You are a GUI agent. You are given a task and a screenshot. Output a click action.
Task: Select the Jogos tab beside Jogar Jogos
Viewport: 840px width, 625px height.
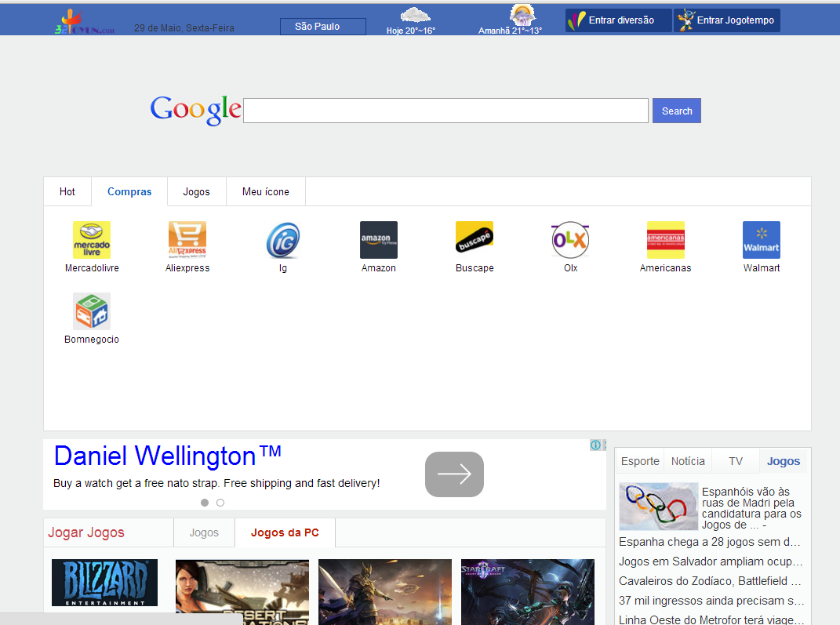point(204,532)
